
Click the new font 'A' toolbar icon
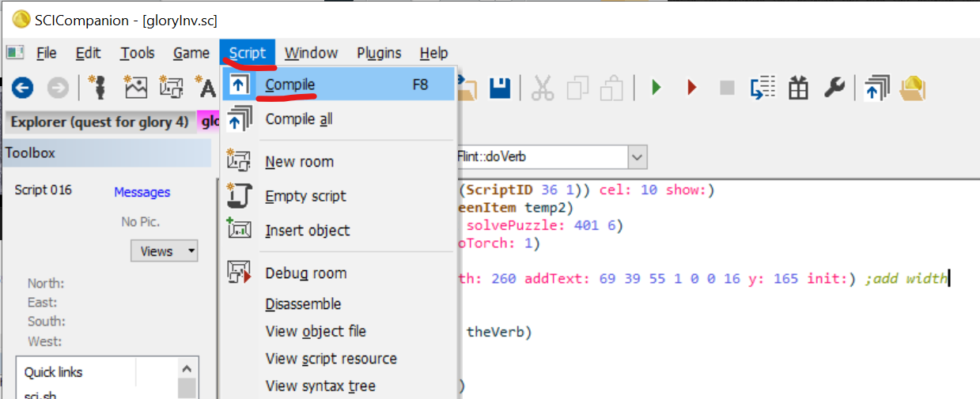click(x=206, y=88)
